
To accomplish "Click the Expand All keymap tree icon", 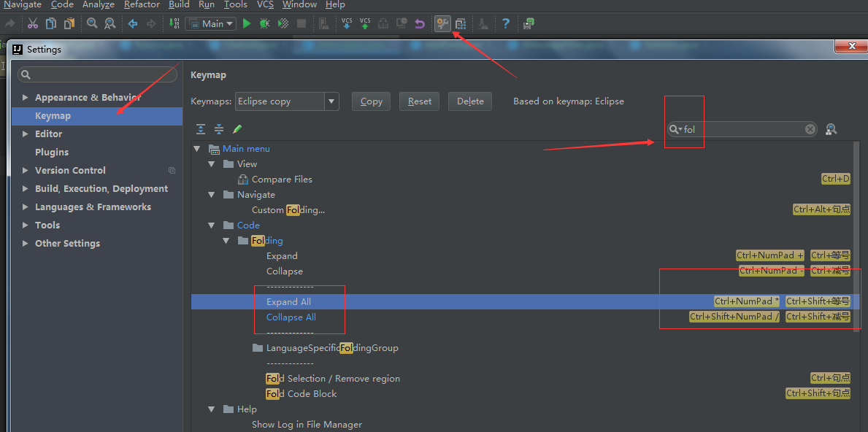I will click(201, 129).
